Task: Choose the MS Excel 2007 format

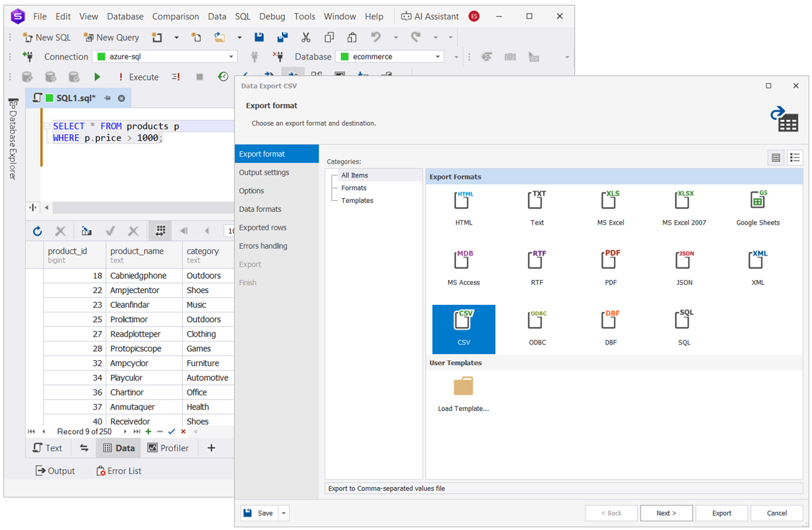Action: pyautogui.click(x=684, y=209)
